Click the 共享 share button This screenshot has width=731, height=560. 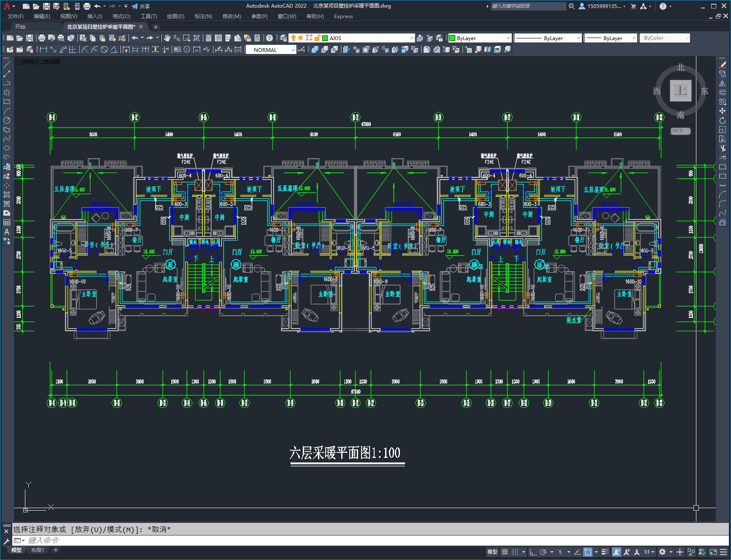click(141, 6)
